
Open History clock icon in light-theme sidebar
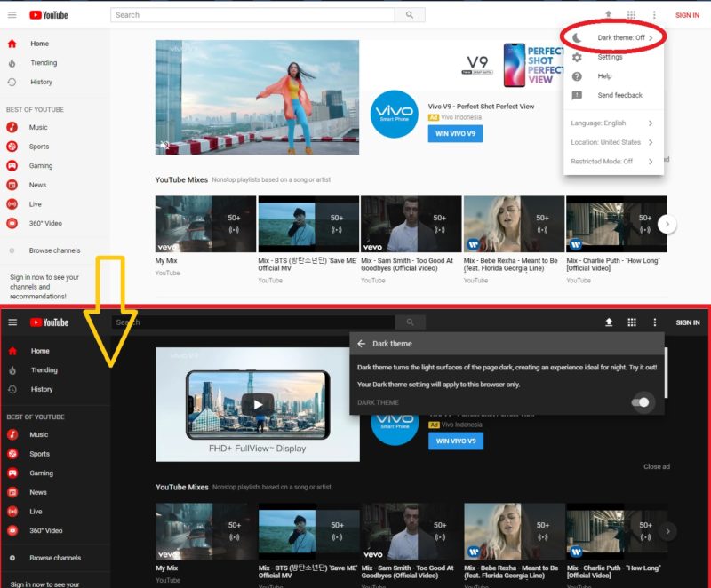12,82
